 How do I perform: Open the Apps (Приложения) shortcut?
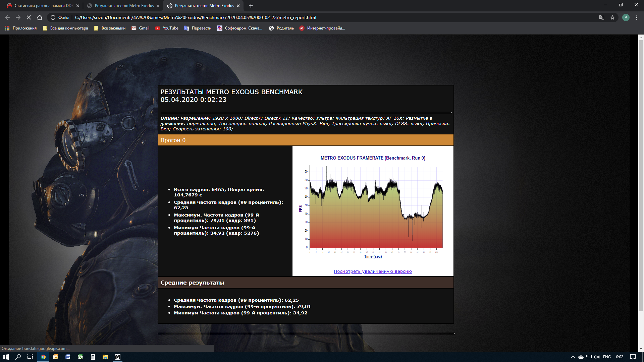[21, 28]
